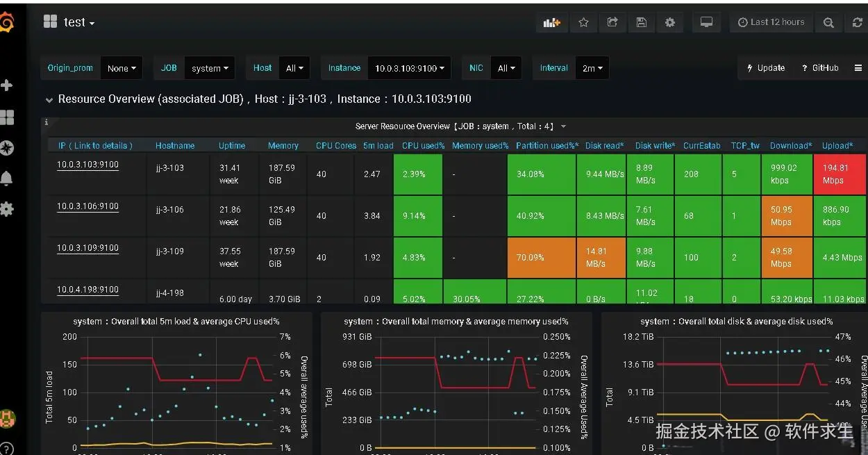Sort by Partition used%* column header

pyautogui.click(x=547, y=146)
